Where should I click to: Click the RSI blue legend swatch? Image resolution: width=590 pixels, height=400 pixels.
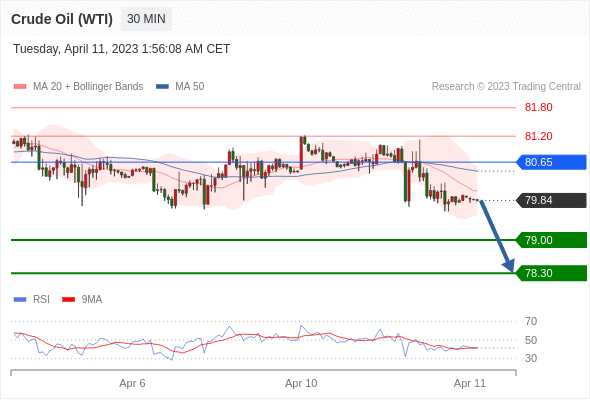click(x=20, y=300)
